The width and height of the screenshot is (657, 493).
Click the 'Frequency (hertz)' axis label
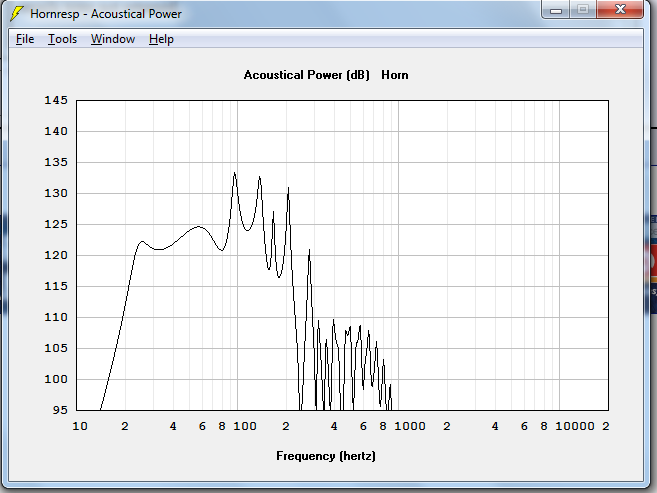326,456
